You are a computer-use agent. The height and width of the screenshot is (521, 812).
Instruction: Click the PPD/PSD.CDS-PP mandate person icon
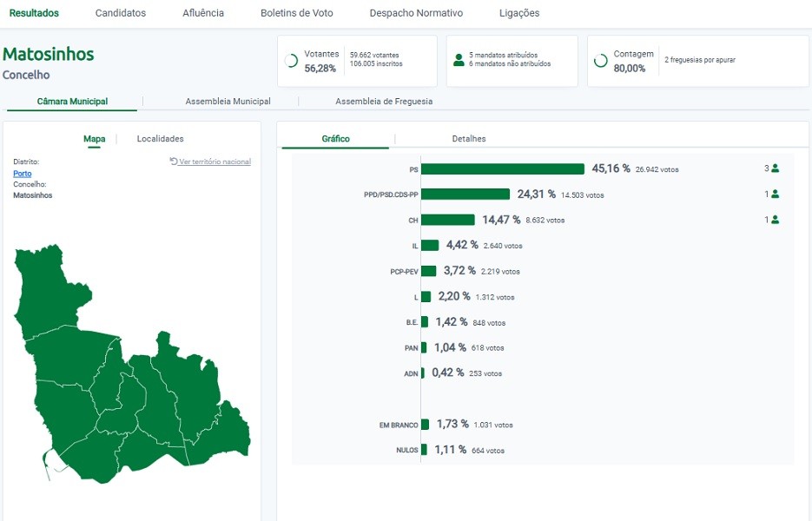point(775,195)
